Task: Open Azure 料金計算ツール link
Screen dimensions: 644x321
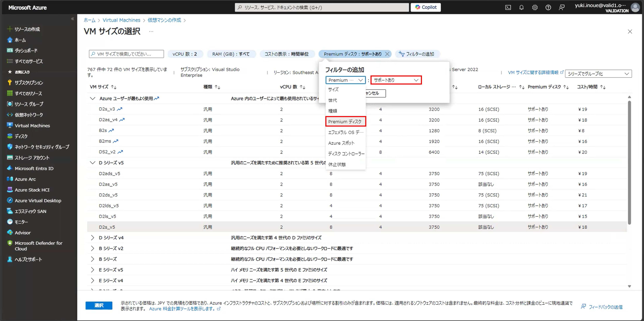Action: pyautogui.click(x=185, y=309)
